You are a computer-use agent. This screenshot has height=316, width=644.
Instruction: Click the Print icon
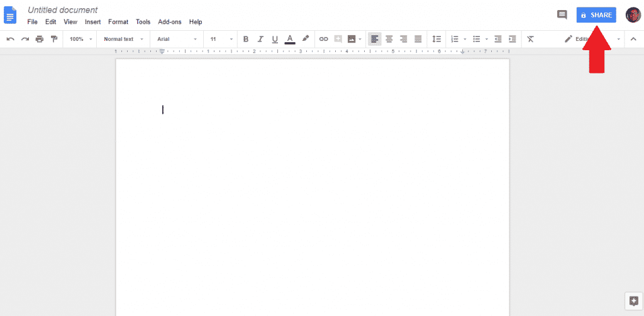40,39
